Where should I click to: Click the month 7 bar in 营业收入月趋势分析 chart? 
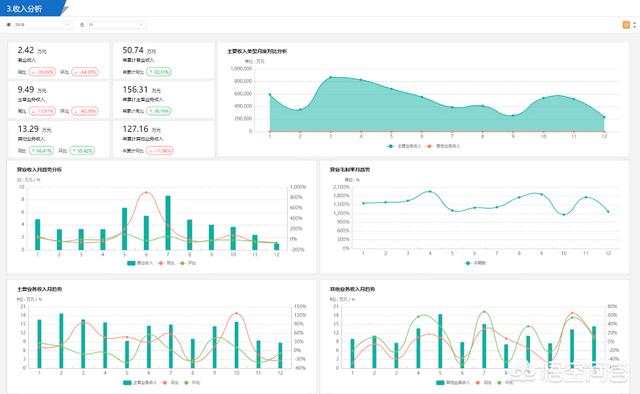click(x=168, y=223)
